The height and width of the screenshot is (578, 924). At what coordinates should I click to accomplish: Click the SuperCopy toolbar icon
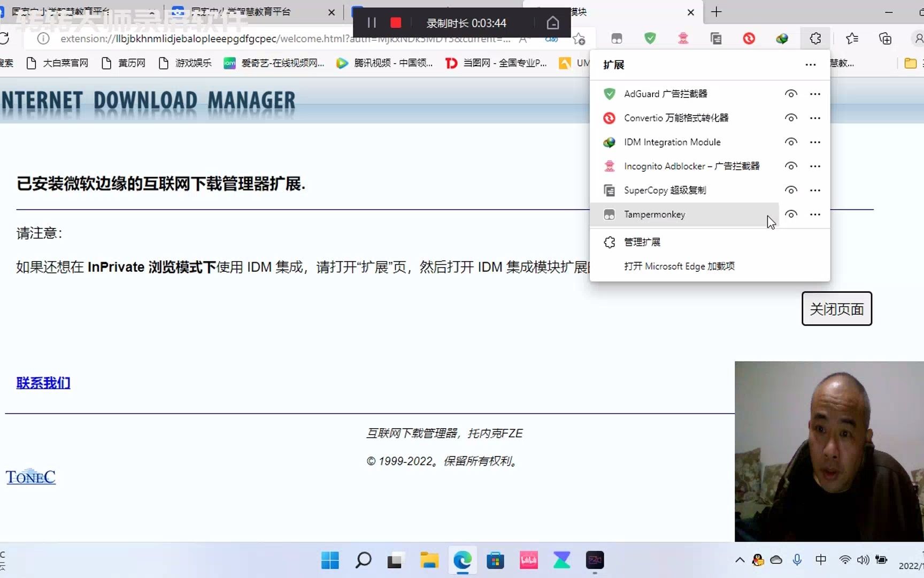click(x=716, y=39)
